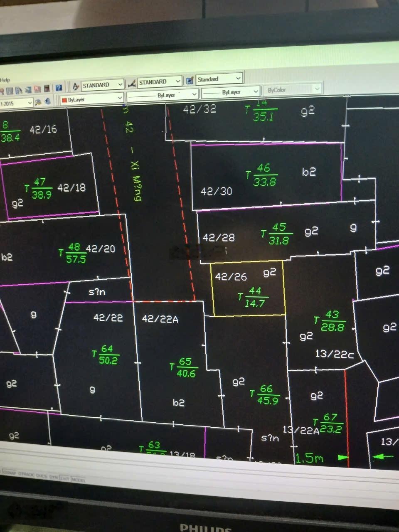Expand the dimension style STANDARD dropdown
The height and width of the screenshot is (532, 399).
(x=177, y=81)
